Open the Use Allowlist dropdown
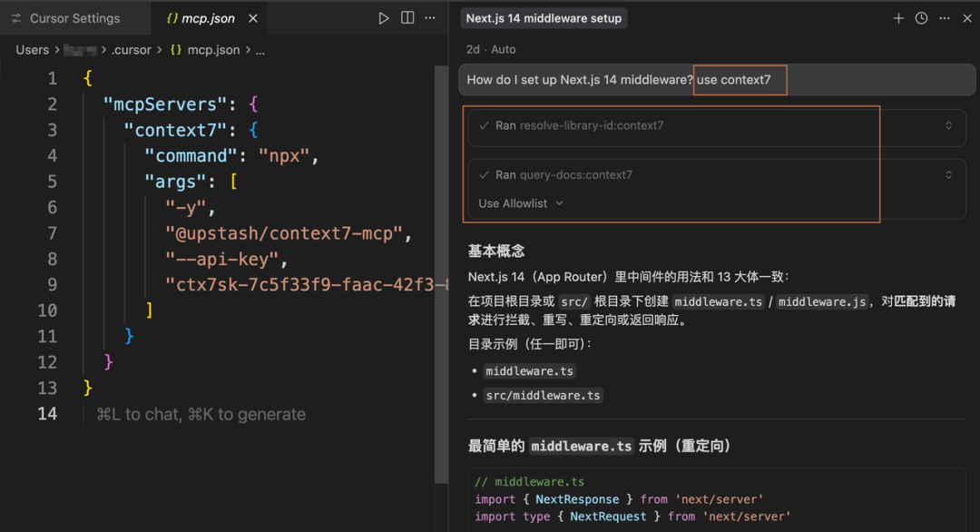Image resolution: width=980 pixels, height=532 pixels. tap(520, 203)
